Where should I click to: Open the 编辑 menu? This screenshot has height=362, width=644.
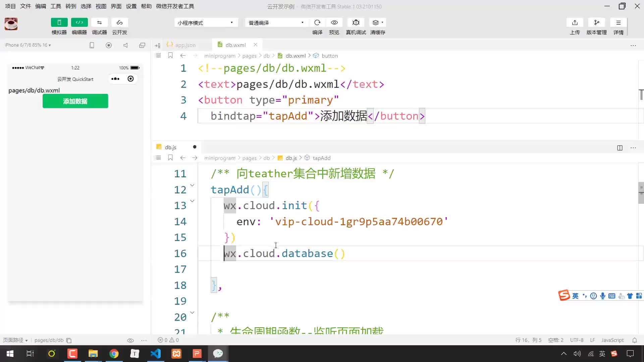click(41, 6)
